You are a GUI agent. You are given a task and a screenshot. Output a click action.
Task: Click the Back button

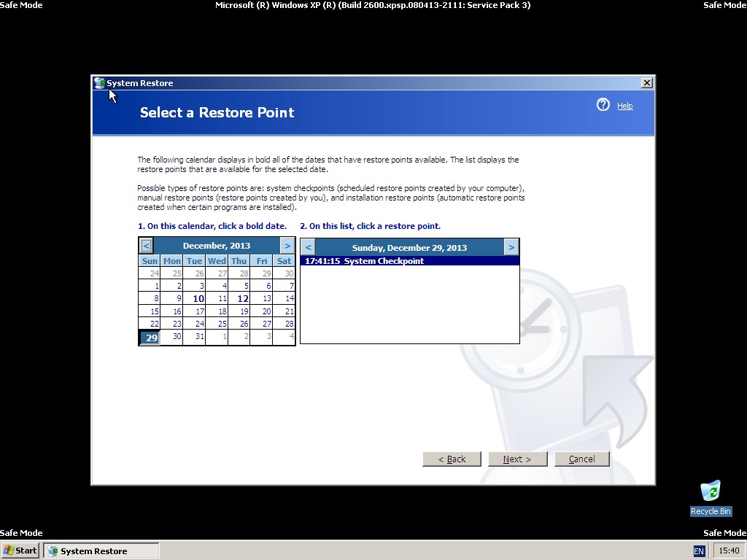(x=452, y=459)
